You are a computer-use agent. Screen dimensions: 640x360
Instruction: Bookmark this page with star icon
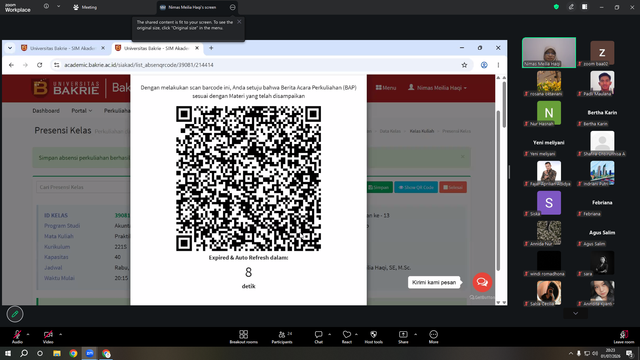pos(464,65)
